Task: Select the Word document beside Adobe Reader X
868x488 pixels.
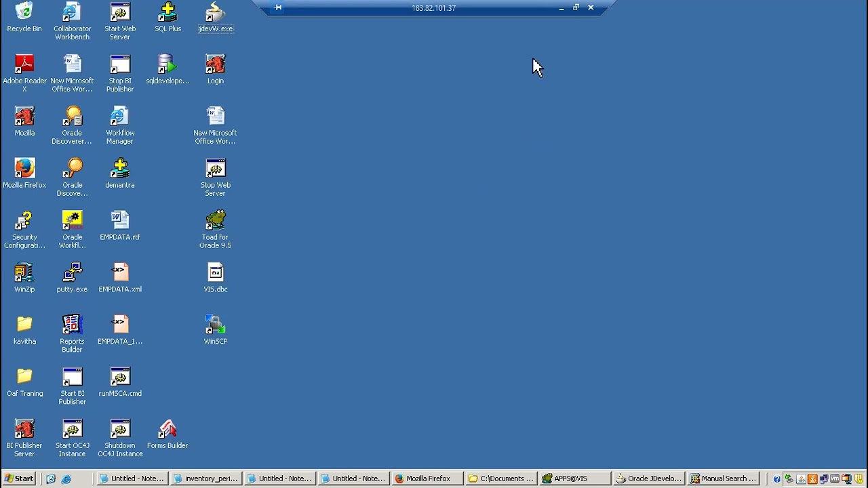Action: click(x=72, y=74)
